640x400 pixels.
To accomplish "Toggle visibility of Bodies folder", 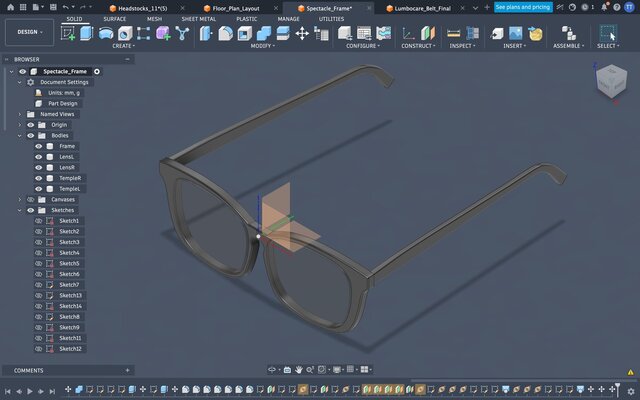I will click(31, 136).
